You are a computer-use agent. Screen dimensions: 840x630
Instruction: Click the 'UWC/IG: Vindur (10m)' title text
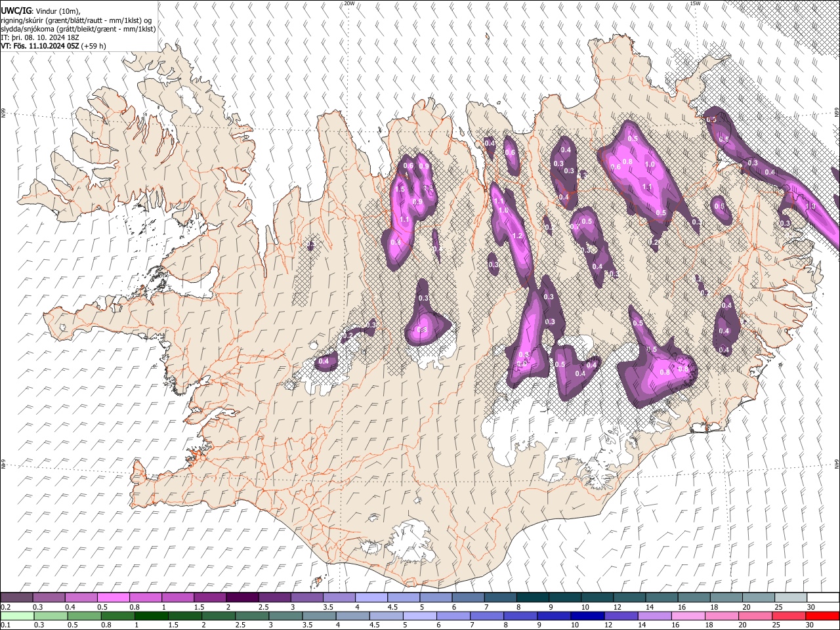coord(41,10)
